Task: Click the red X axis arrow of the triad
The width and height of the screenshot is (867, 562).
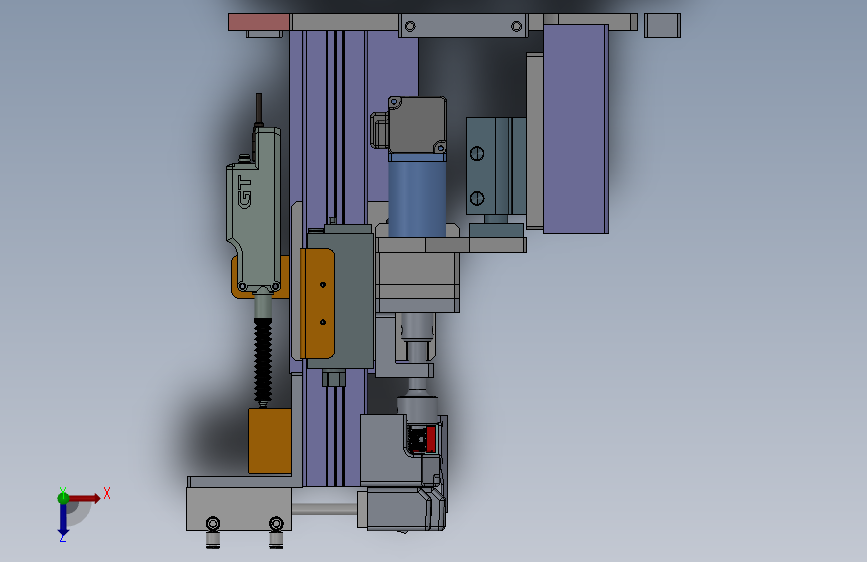Action: [x=84, y=498]
